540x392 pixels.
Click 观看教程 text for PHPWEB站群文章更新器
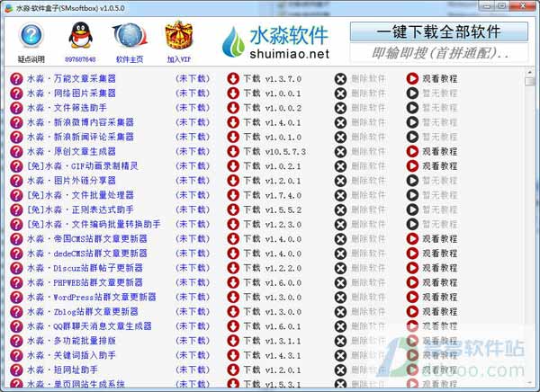coord(440,282)
